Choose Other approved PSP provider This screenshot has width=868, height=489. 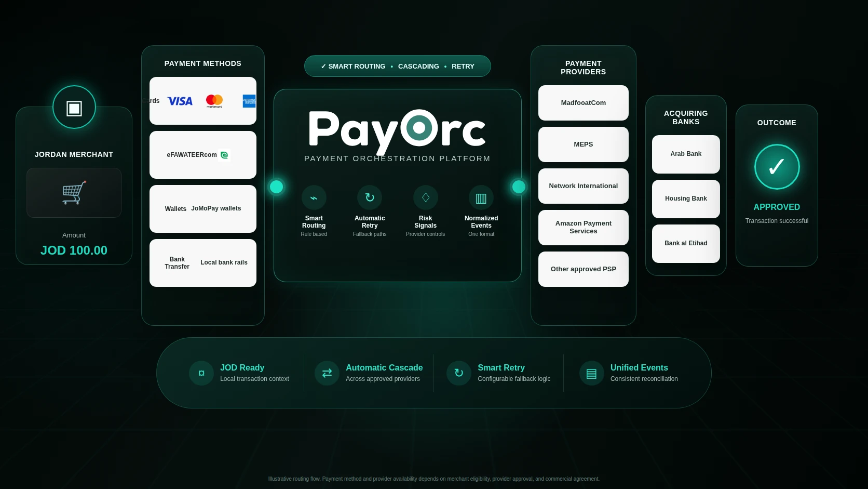click(584, 269)
